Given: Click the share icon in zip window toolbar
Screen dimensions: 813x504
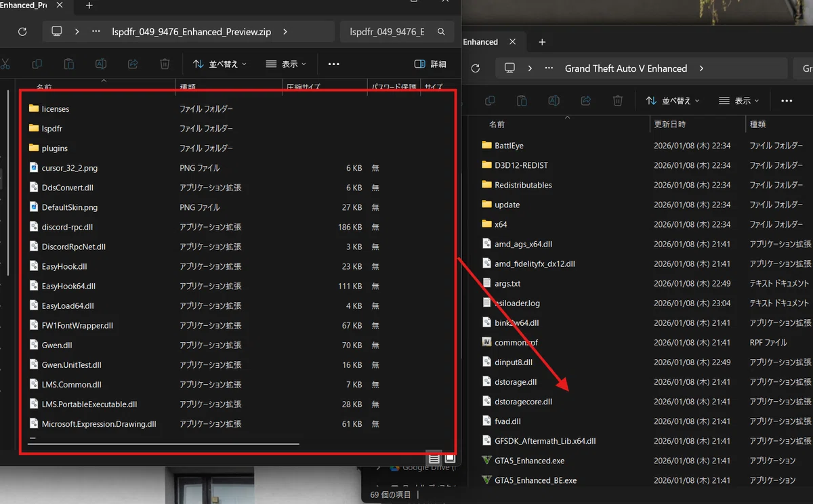Looking at the screenshot, I should [133, 64].
